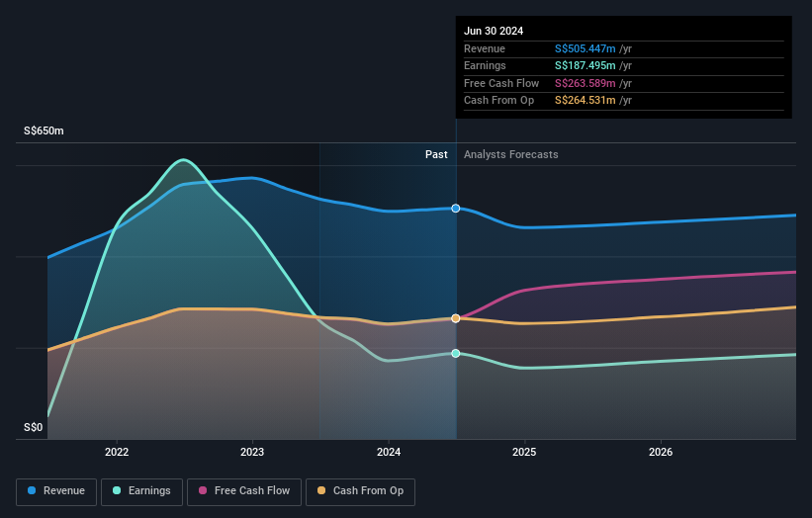Click the Free Cash Flow tooltip label
The width and height of the screenshot is (812, 518).
click(501, 83)
